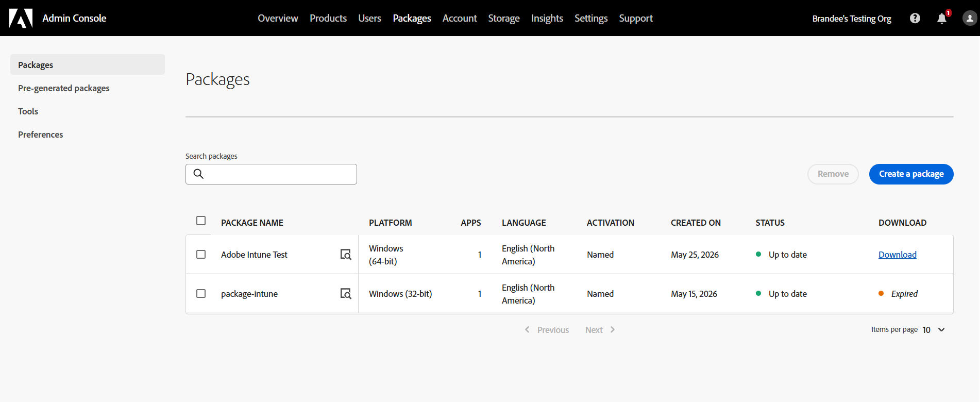Click the Admin Console title
Screen dimensions: 980x402
point(74,18)
